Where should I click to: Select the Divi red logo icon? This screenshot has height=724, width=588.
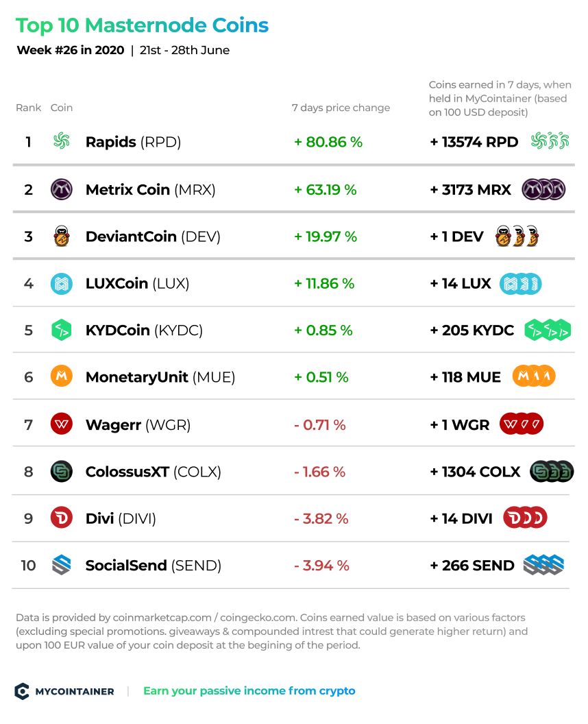pos(62,518)
